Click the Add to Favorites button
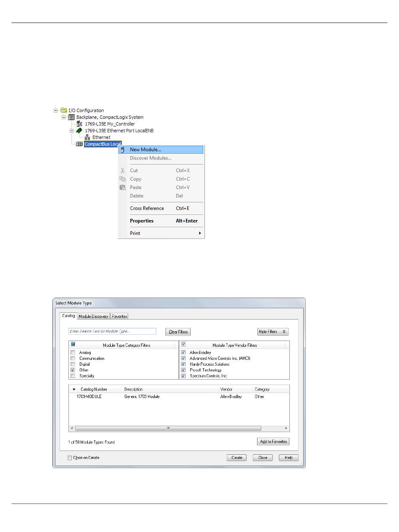 pos(273,442)
